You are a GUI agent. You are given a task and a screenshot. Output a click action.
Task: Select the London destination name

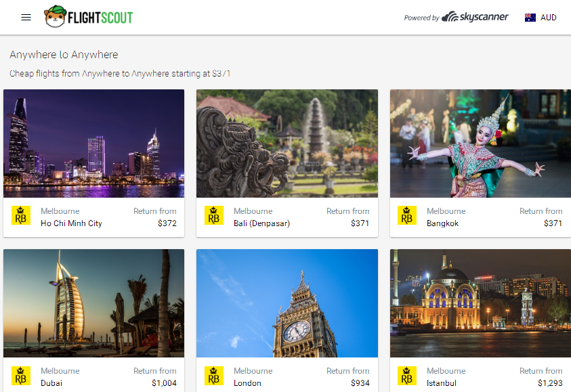coord(247,383)
